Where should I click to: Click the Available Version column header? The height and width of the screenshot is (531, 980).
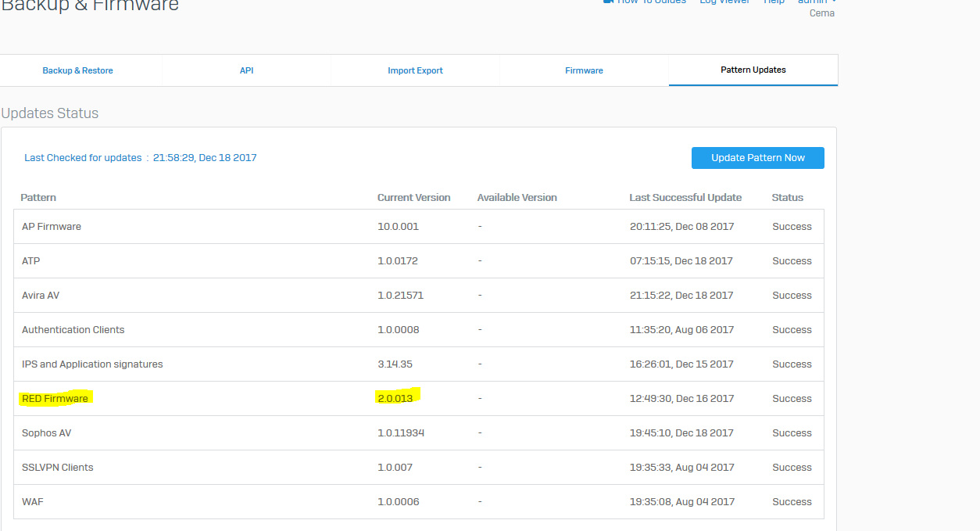[x=517, y=198]
